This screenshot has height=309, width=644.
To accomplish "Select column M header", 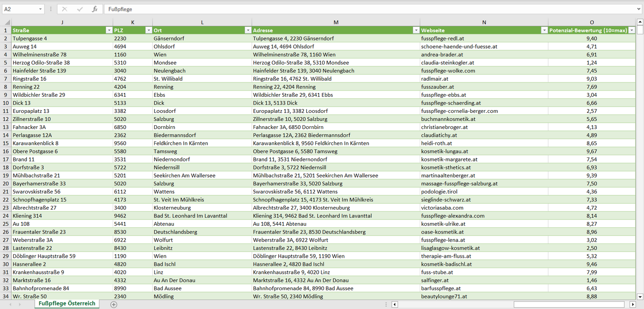I will [x=336, y=22].
